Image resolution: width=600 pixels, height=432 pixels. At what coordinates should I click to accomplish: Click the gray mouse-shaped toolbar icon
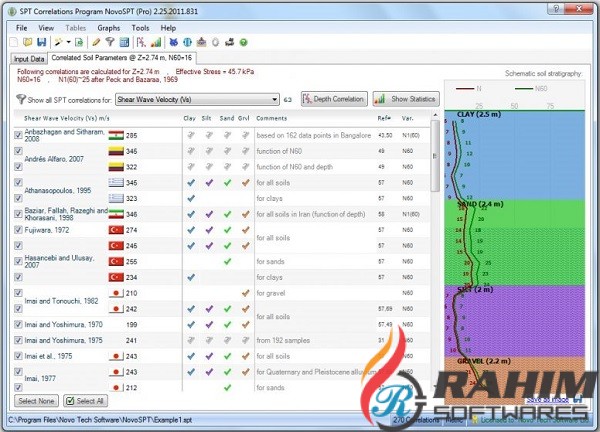(x=215, y=42)
